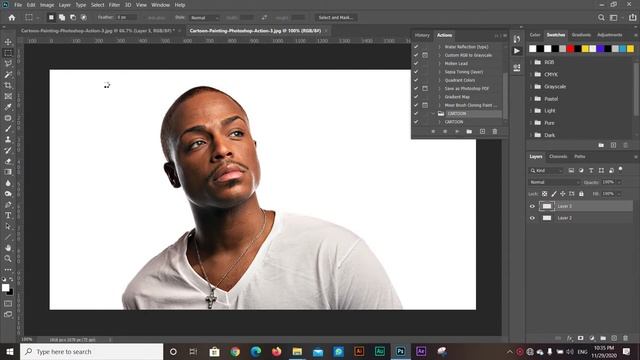
Task: Toggle checkmark for Molten Lead action
Action: (x=416, y=63)
